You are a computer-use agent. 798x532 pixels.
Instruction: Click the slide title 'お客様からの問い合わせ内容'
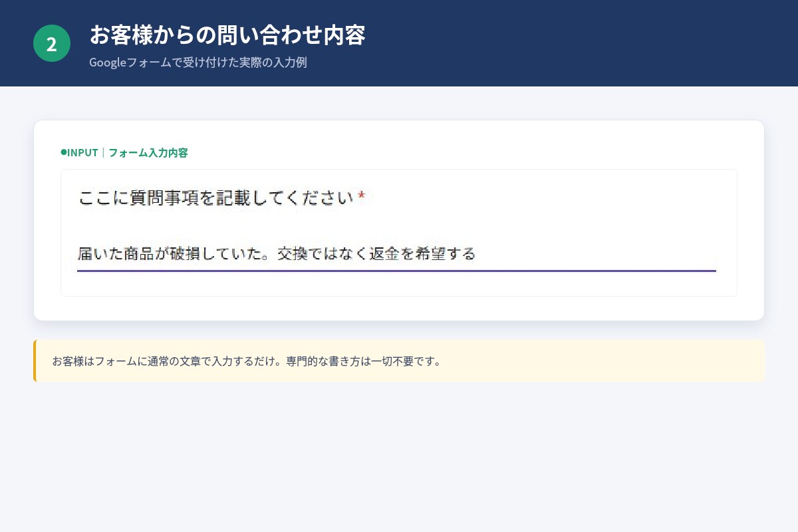[227, 35]
